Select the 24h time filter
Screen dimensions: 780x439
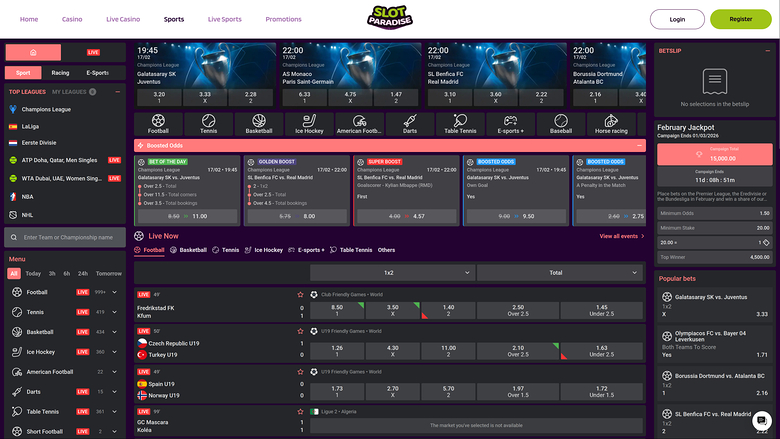[x=83, y=273]
